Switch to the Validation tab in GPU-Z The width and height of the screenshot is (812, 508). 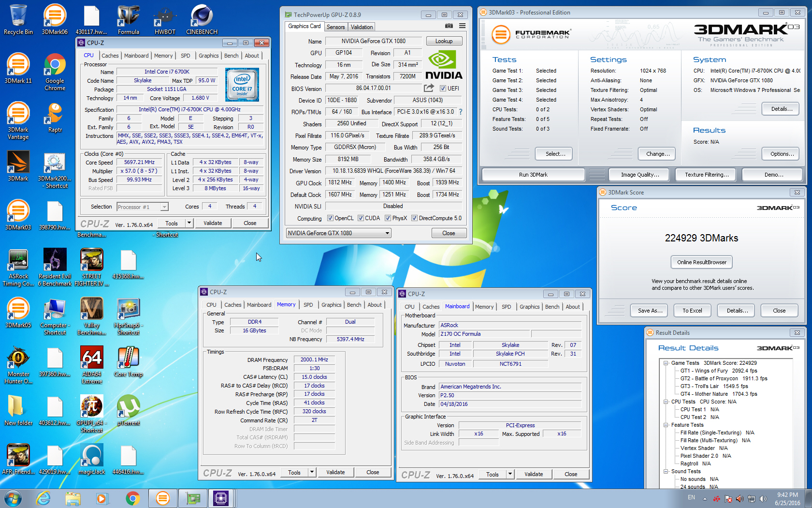point(362,27)
